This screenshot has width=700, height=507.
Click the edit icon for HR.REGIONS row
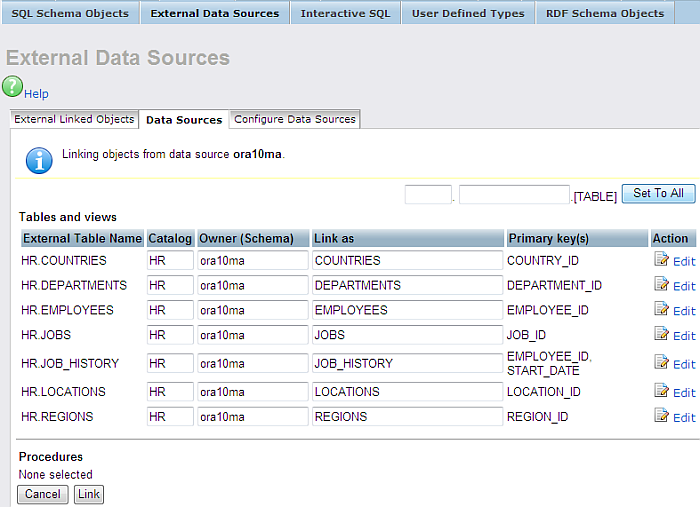[661, 417]
